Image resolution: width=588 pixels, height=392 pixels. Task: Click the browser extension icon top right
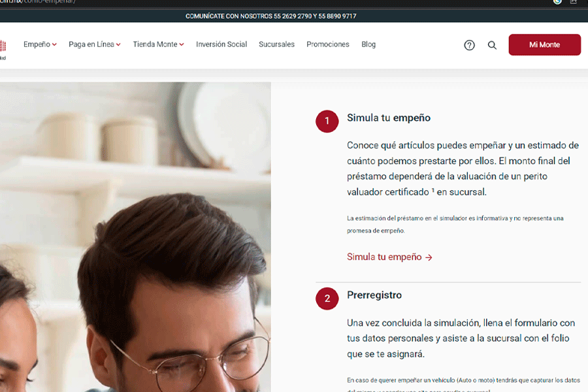[x=557, y=2]
